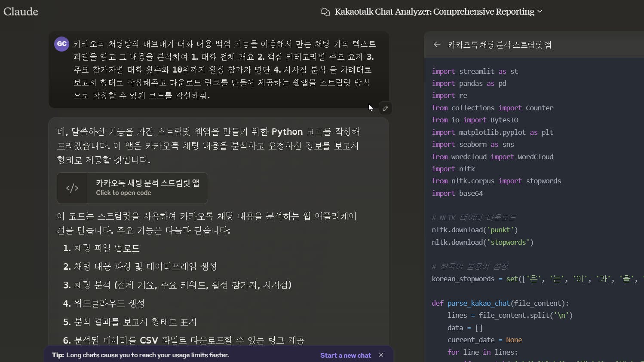Collapse the artifact panel using the back arrow
This screenshot has height=362, width=644.
[437, 44]
